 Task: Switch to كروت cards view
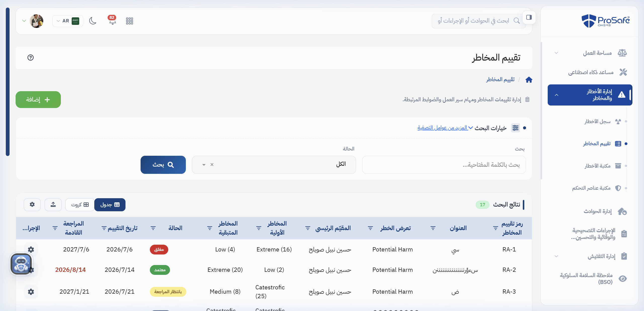[x=80, y=205]
